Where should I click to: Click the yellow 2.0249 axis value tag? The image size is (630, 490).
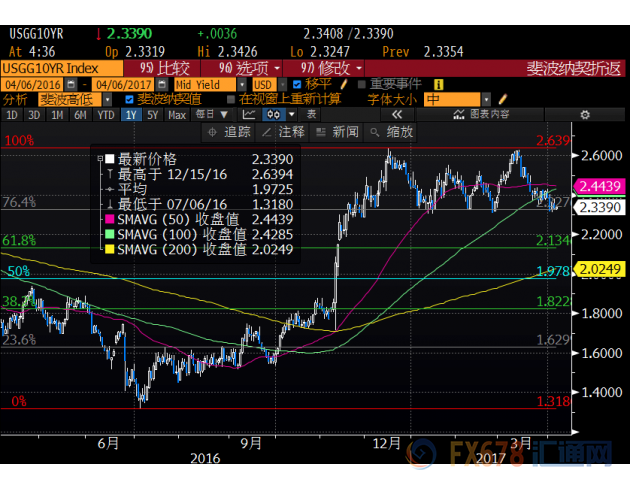pos(599,269)
